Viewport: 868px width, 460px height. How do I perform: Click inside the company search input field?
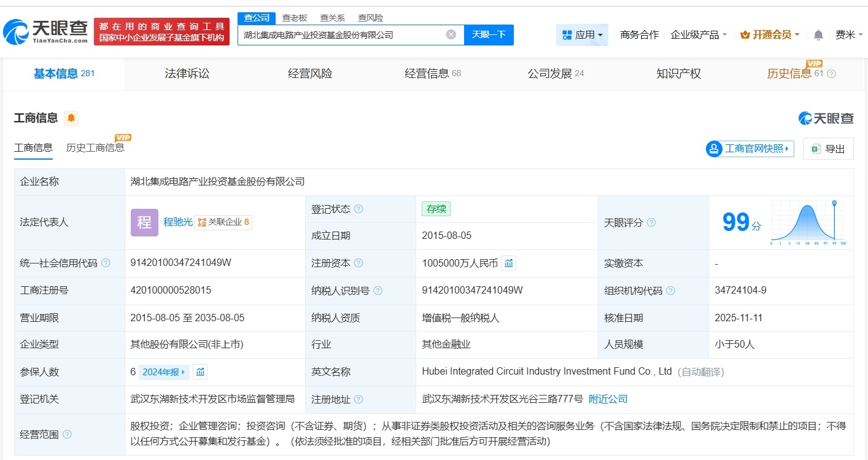pos(344,34)
